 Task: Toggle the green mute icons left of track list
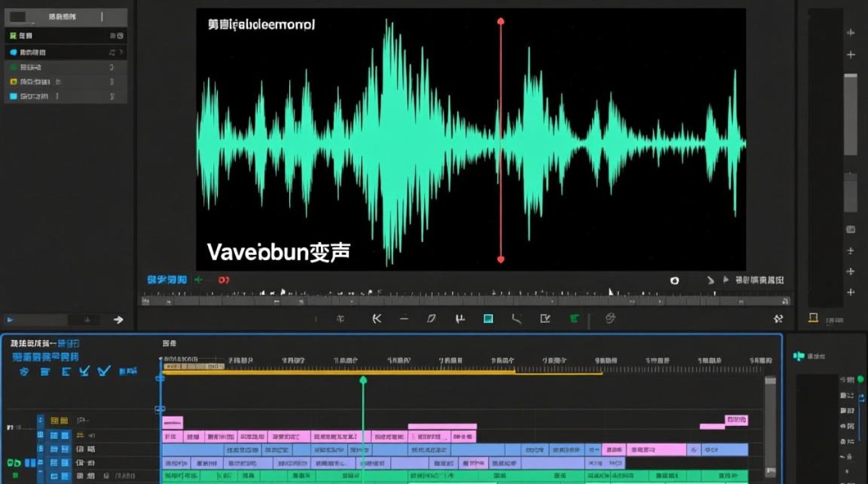14,463
